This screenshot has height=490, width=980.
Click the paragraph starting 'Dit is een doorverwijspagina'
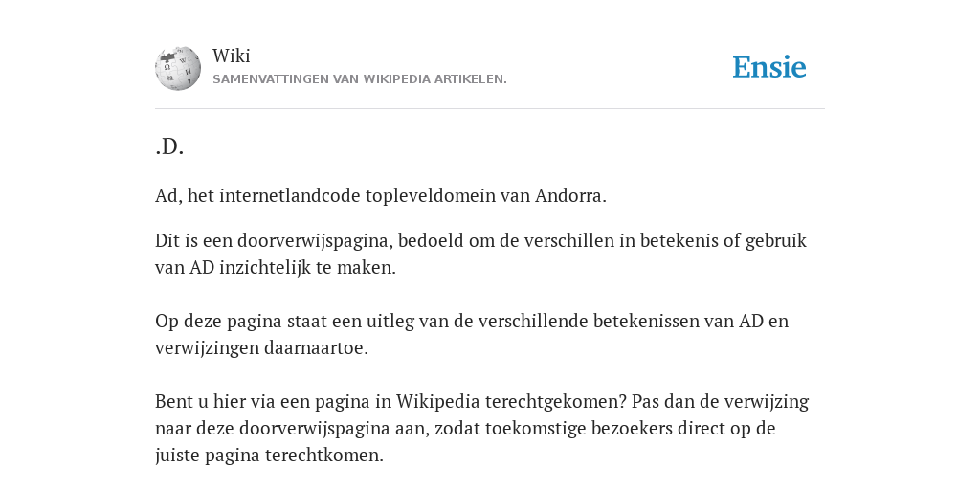481,254
